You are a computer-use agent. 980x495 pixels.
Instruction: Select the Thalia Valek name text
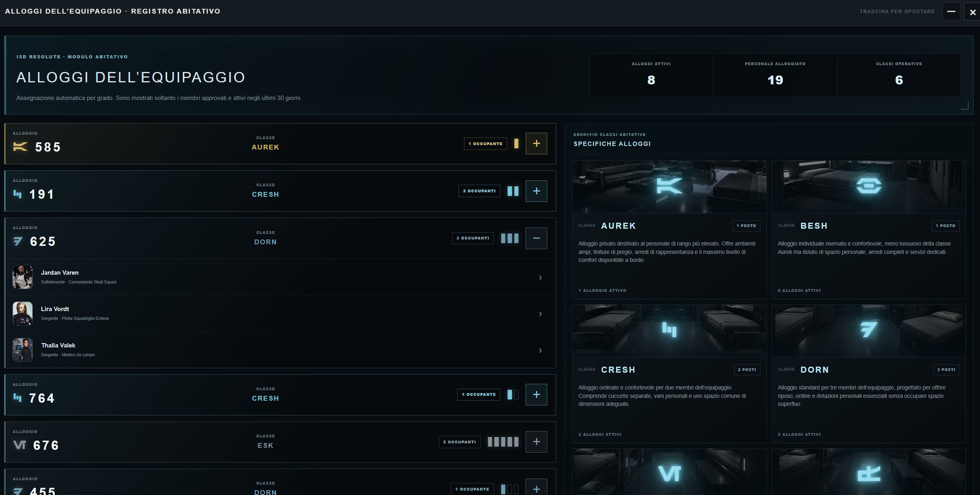58,345
